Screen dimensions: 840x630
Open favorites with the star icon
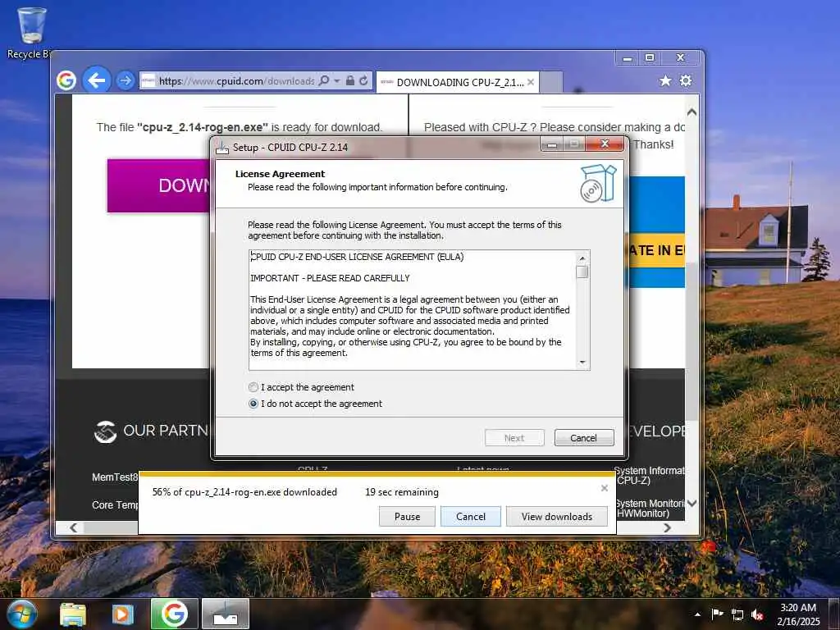click(665, 80)
